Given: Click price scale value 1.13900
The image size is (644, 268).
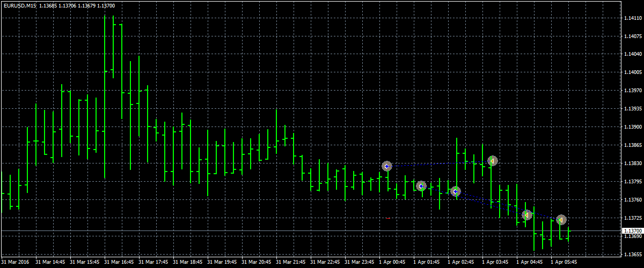Looking at the screenshot, I should (633, 127).
